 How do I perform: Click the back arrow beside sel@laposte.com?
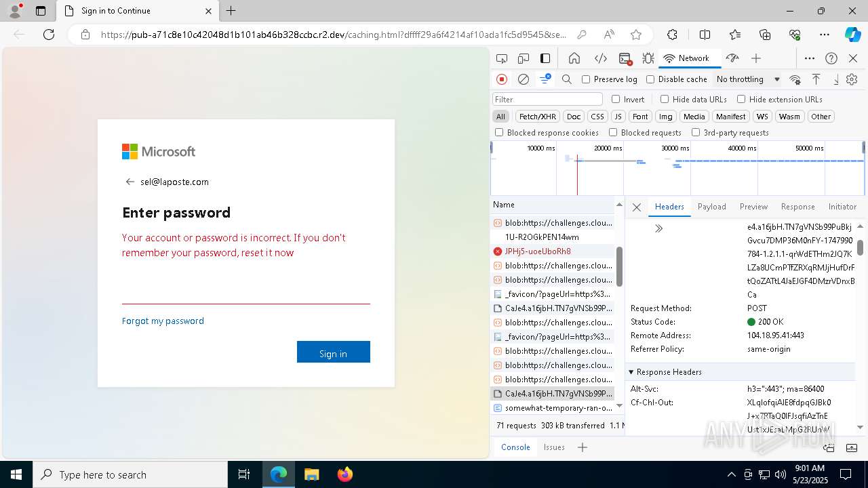pos(130,182)
